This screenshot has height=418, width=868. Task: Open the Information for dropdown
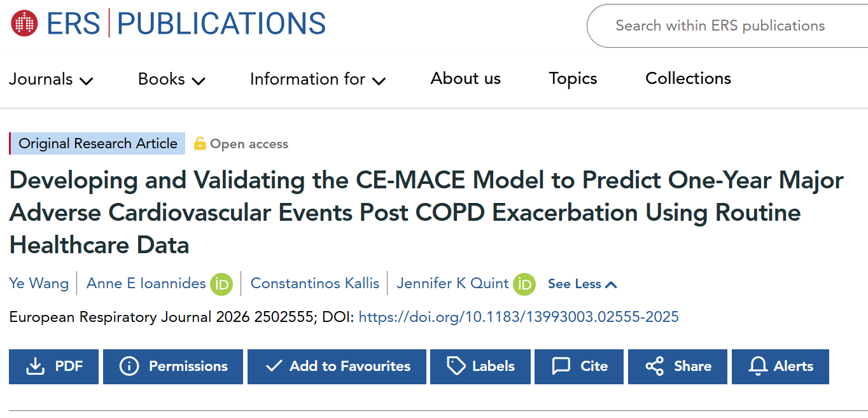click(318, 80)
